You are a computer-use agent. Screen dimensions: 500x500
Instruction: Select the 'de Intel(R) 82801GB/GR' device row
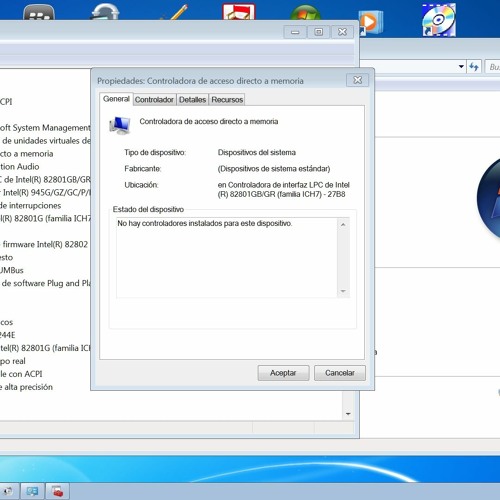pos(45,180)
